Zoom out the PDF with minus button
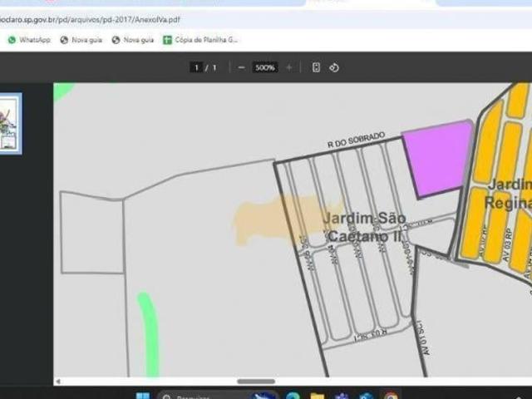 pyautogui.click(x=241, y=67)
